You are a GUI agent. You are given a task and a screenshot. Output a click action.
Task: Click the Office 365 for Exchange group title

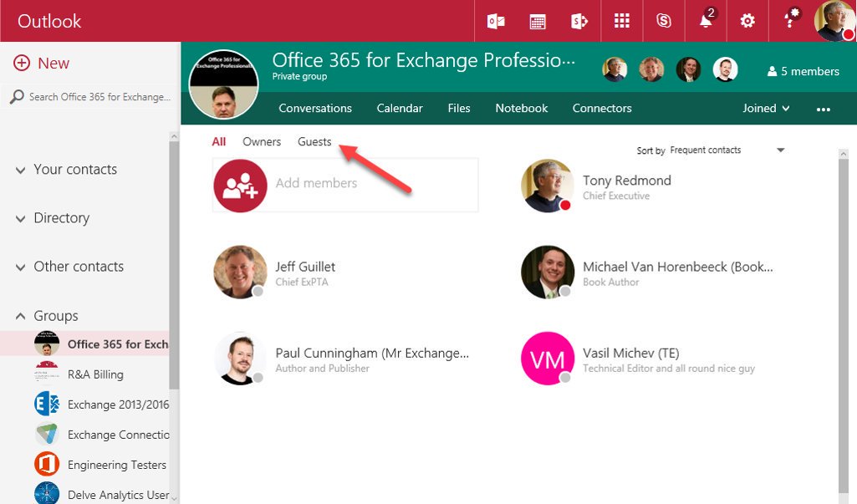click(424, 60)
